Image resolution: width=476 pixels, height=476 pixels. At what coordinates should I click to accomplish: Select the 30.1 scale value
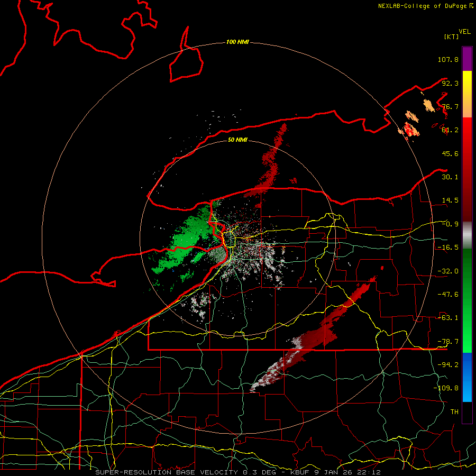click(450, 177)
